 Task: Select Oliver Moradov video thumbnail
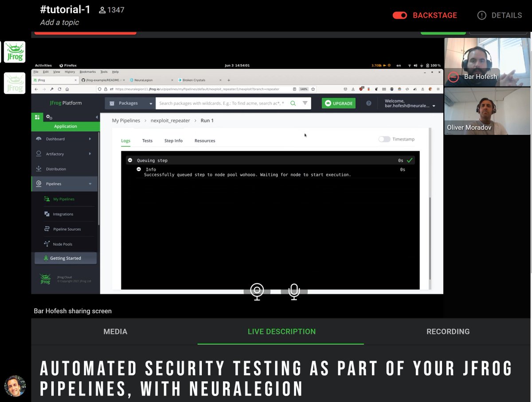pos(487,111)
